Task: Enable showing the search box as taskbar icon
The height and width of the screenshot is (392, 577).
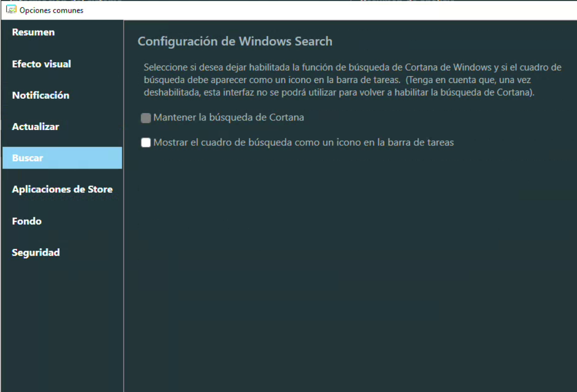Action: [x=146, y=143]
